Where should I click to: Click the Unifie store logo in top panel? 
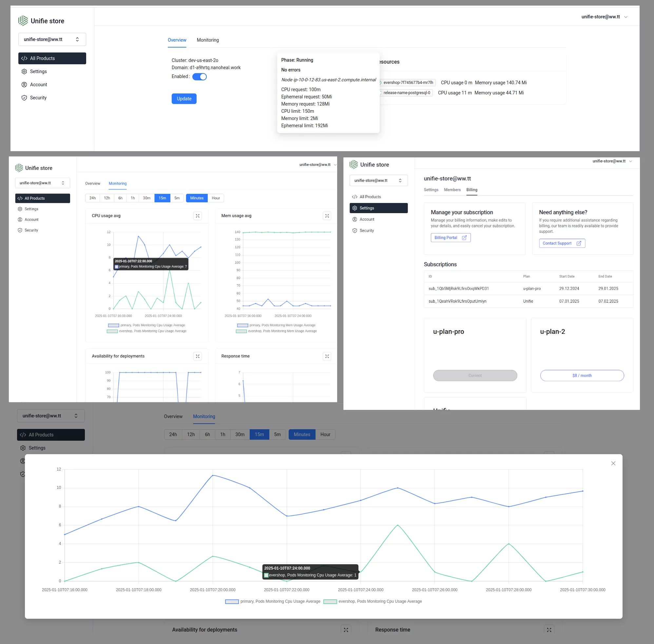23,21
